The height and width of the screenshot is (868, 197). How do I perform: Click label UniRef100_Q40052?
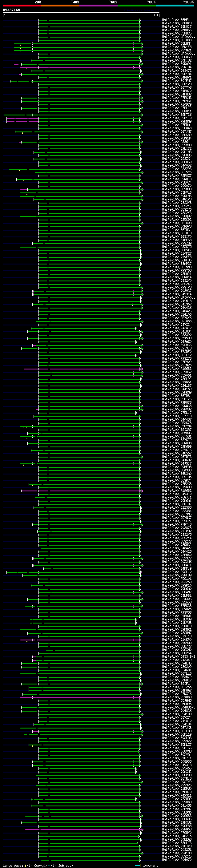(x=177, y=165)
